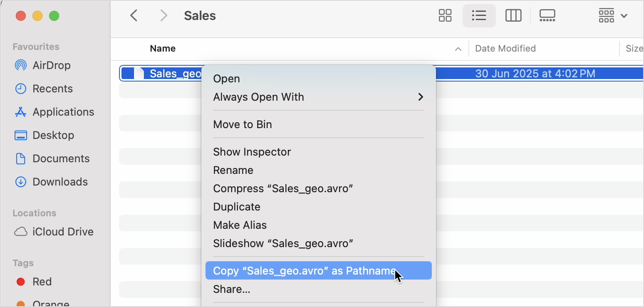Open the group-by options dropdown
Screen dimensions: 644x307
612,16
